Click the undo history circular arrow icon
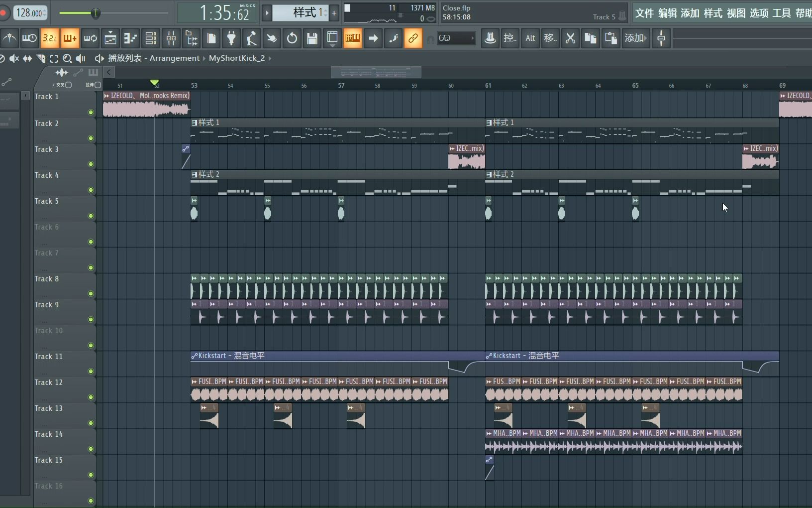 [292, 38]
